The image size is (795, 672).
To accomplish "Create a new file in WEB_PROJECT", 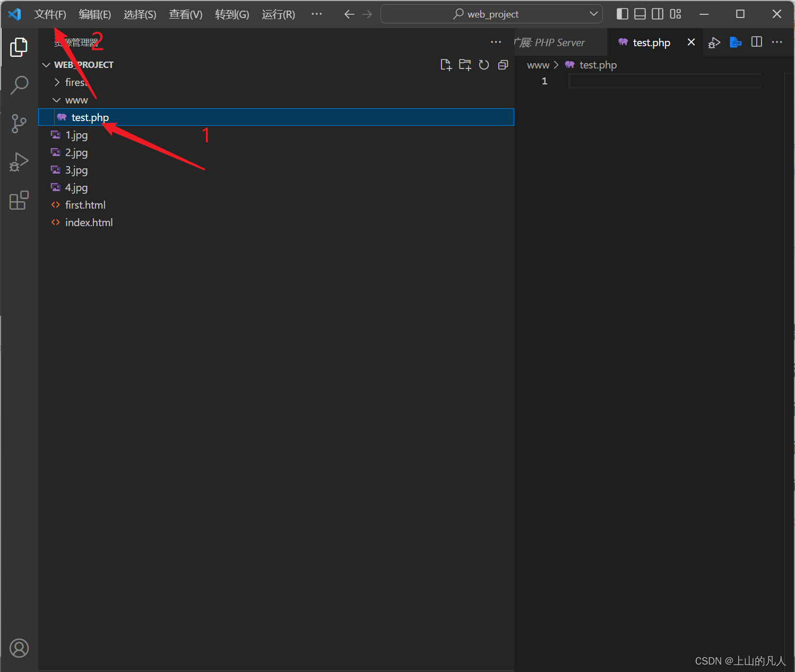I will pyautogui.click(x=446, y=65).
